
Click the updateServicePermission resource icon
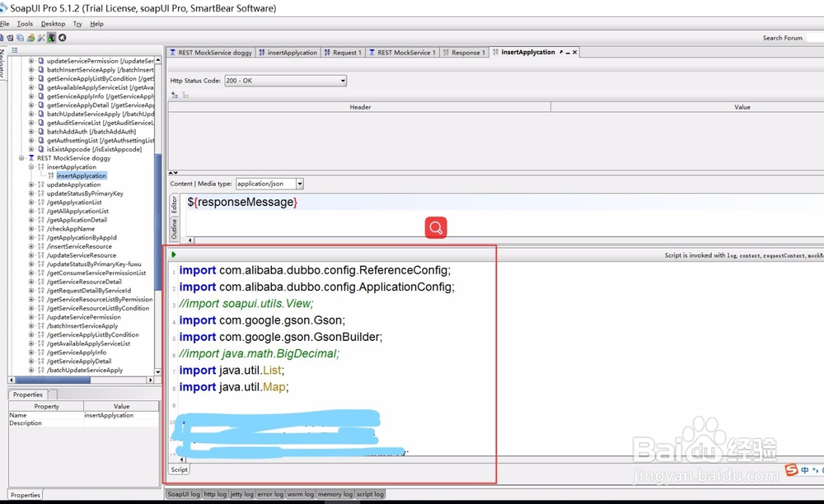click(41, 61)
